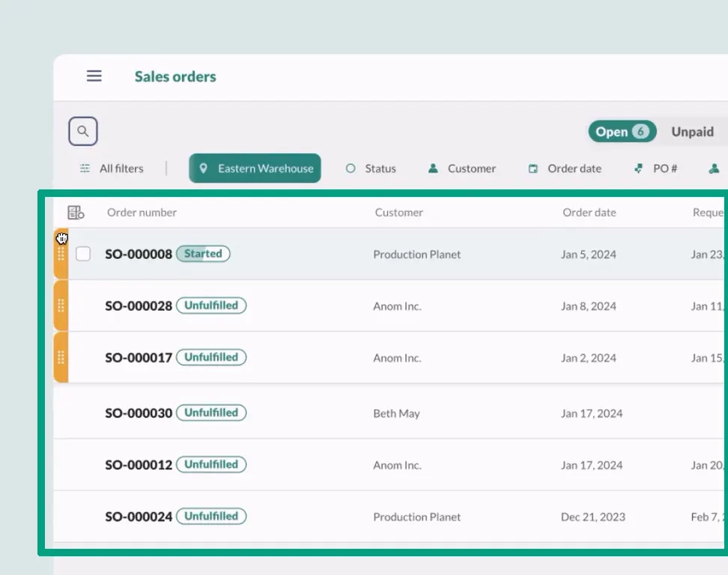Switch to the Unpaid tab
The width and height of the screenshot is (728, 575).
click(692, 131)
